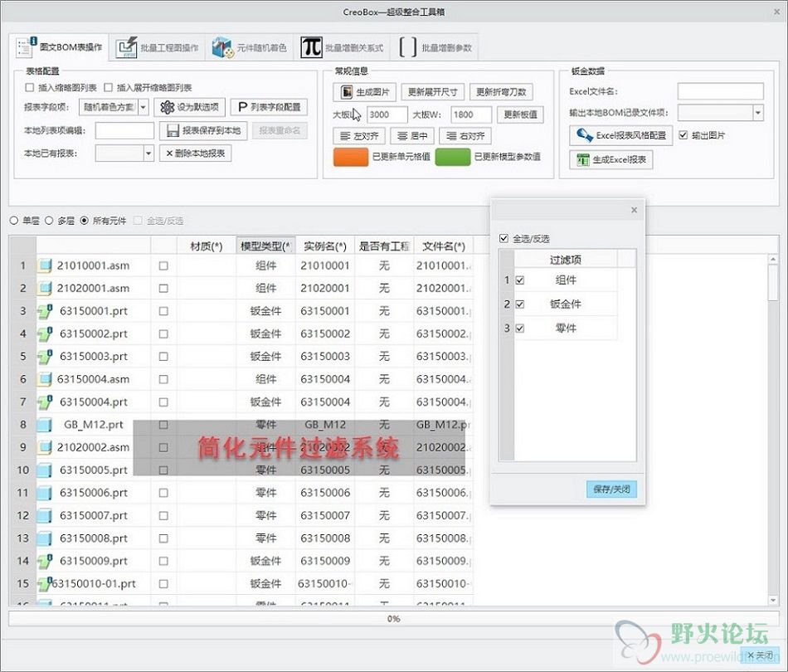Click the sheet metal icon of 63150009.prt
Image resolution: width=788 pixels, height=672 pixels.
[x=45, y=561]
